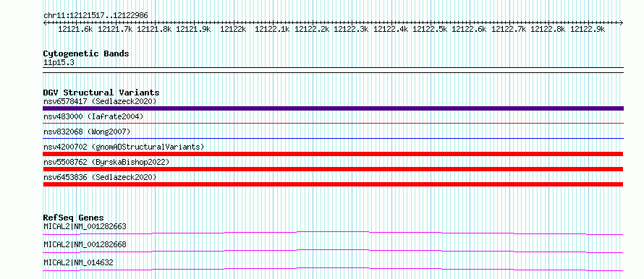Click the 12122.3k ruler position

pos(351,29)
